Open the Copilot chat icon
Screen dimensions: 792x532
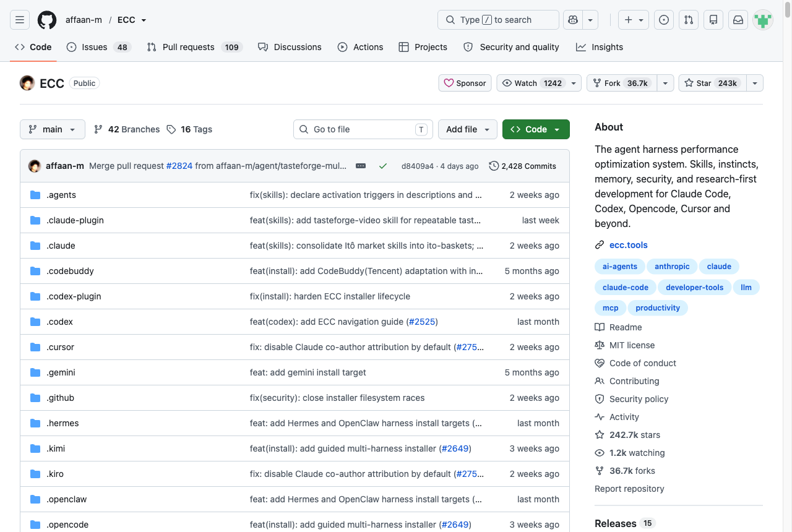point(573,20)
